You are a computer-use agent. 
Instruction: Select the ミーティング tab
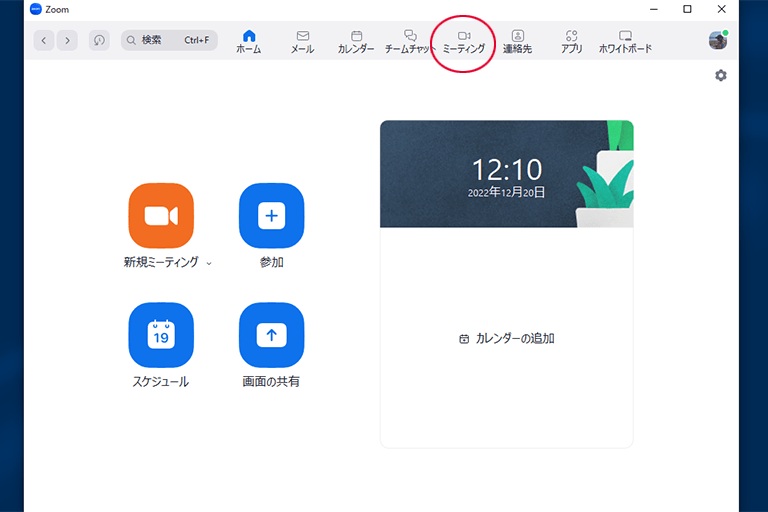(464, 41)
